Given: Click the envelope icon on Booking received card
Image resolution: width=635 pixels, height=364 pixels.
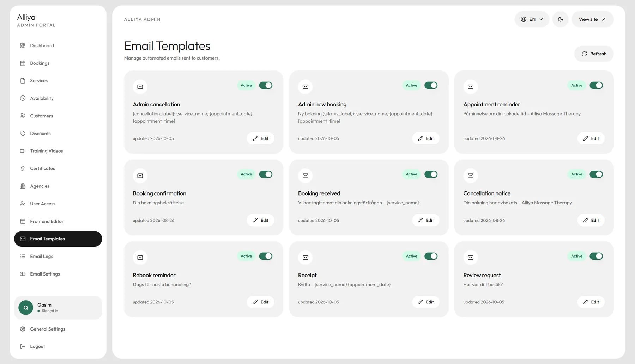Looking at the screenshot, I should point(306,175).
